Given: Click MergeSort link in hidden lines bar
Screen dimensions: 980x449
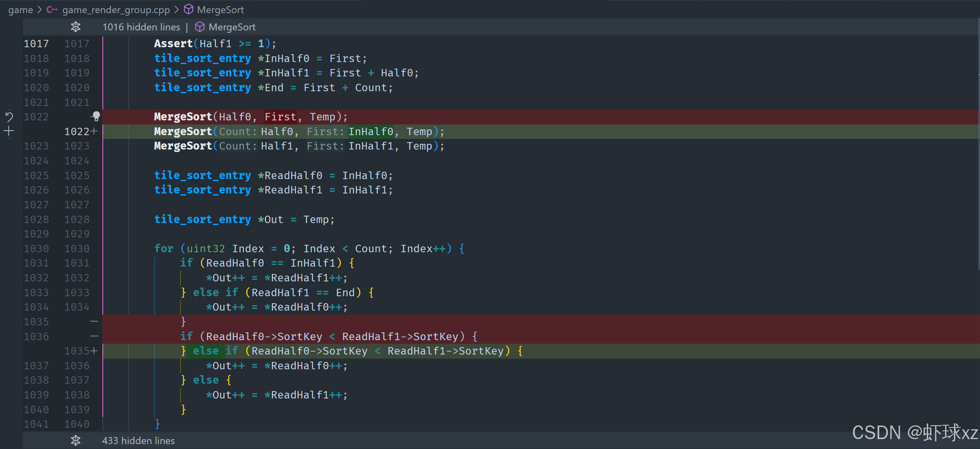Looking at the screenshot, I should coord(232,27).
